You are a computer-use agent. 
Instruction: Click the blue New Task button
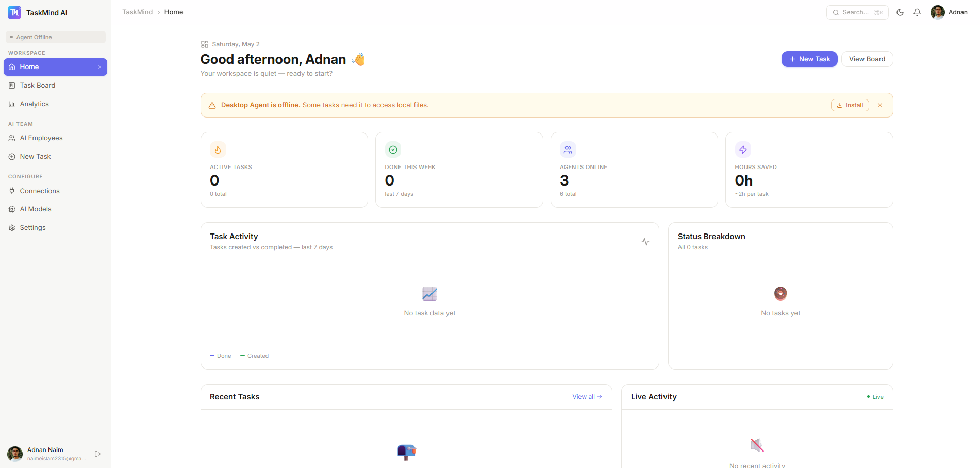[x=809, y=59]
